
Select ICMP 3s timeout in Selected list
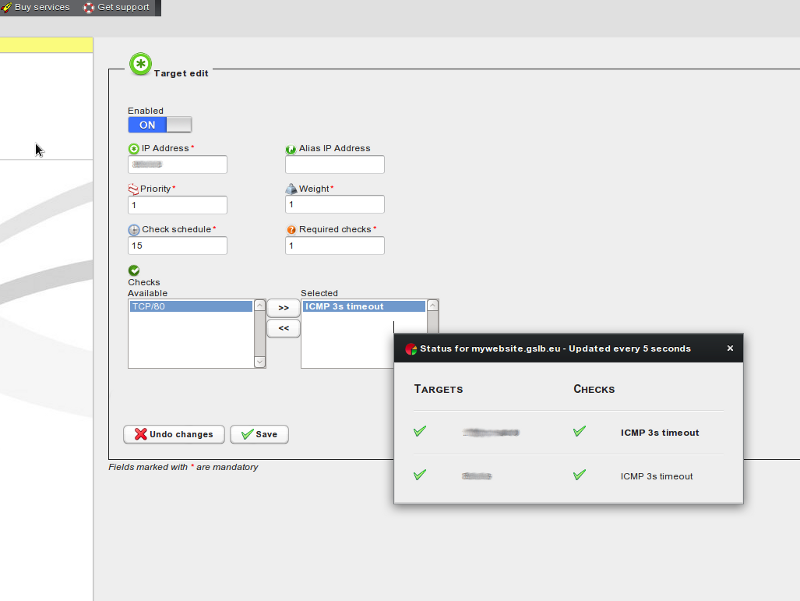pyautogui.click(x=364, y=307)
